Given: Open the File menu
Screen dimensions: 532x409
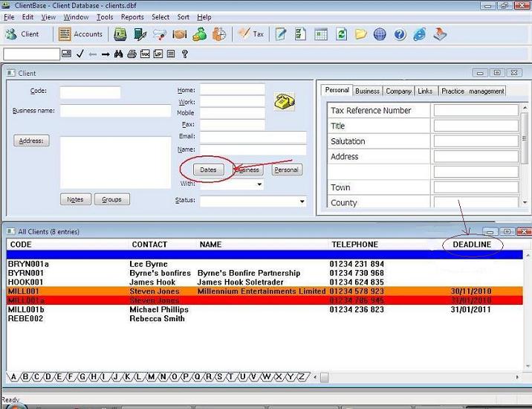Looking at the screenshot, I should point(9,17).
